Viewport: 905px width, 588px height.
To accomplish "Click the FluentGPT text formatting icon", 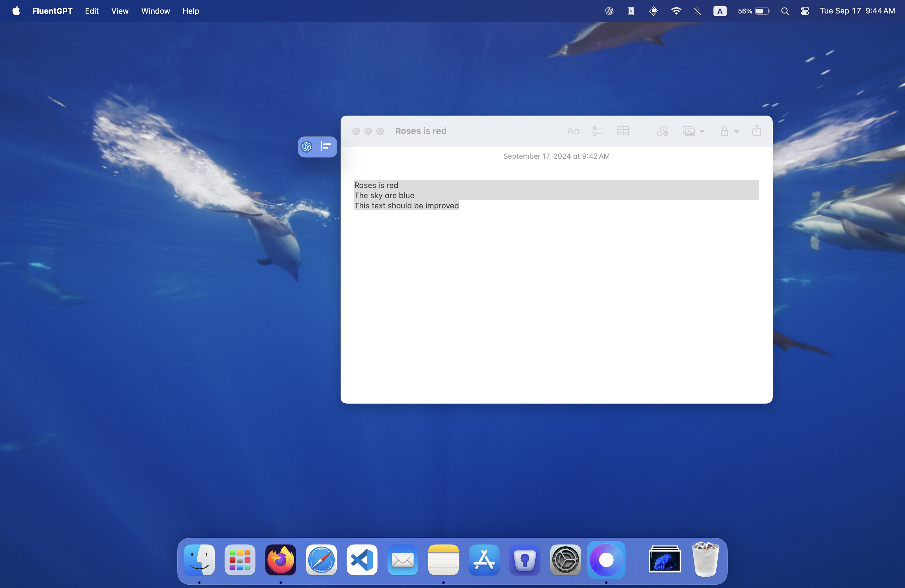I will coord(326,146).
